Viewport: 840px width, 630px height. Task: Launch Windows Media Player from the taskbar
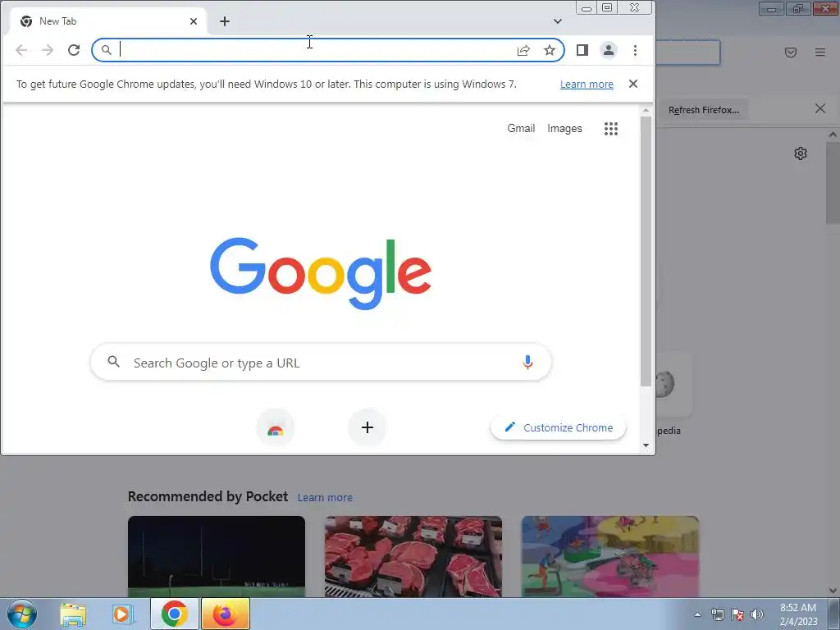[123, 614]
